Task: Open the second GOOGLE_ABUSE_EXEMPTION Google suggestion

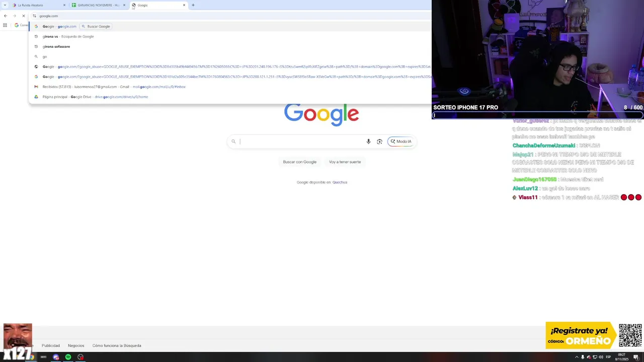Action: (230, 76)
